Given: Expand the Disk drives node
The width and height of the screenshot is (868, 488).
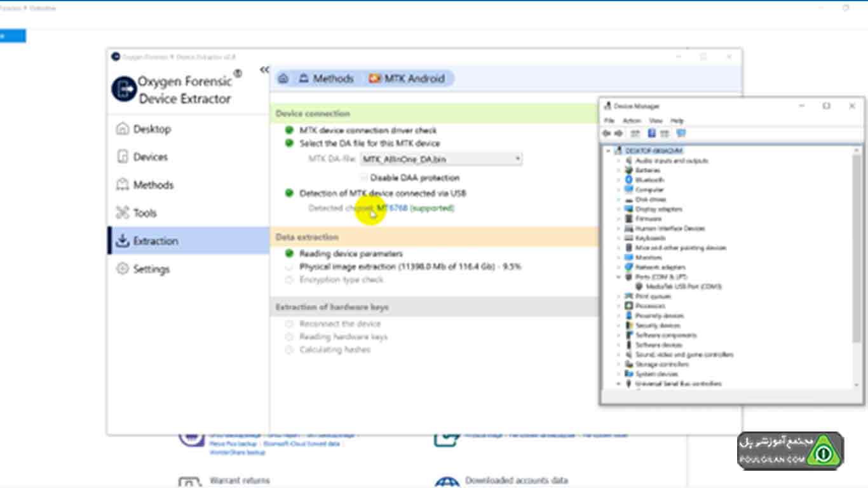Looking at the screenshot, I should tap(618, 200).
